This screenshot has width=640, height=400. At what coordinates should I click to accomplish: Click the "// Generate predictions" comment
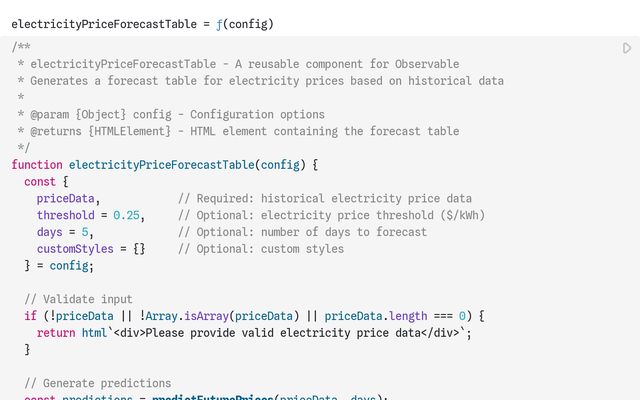click(97, 383)
